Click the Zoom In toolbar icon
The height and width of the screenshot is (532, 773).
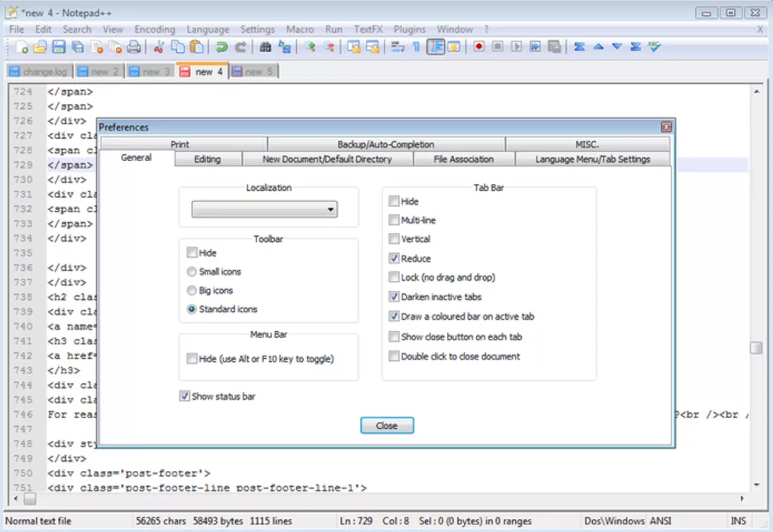tap(310, 47)
